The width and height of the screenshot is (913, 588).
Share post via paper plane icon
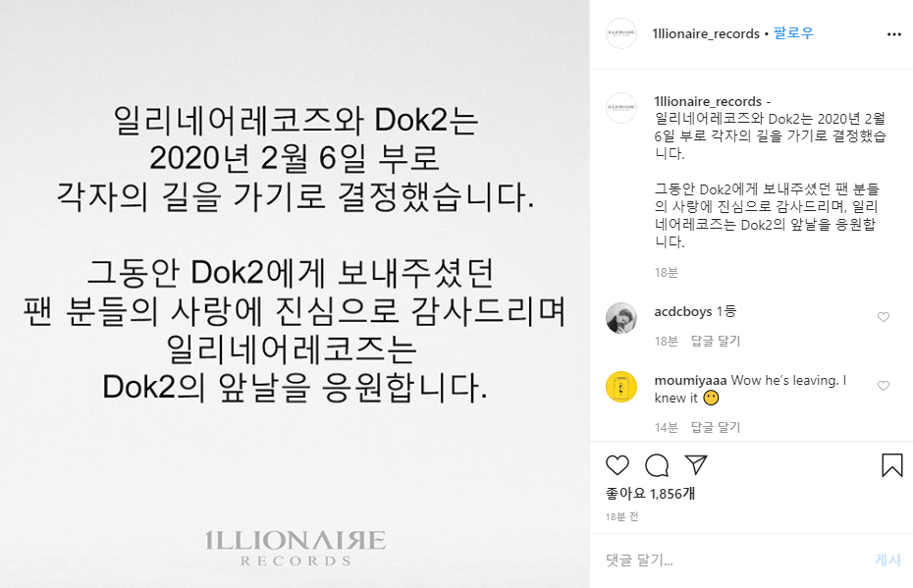click(x=696, y=464)
